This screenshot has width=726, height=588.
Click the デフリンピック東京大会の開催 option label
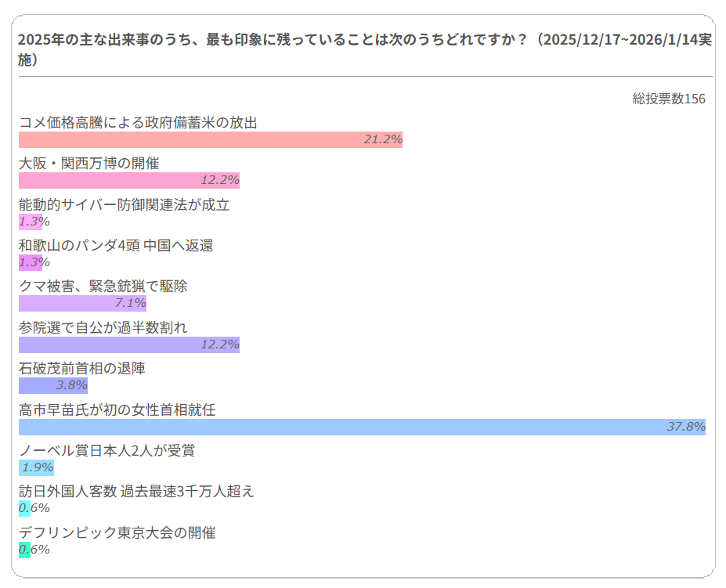[117, 533]
